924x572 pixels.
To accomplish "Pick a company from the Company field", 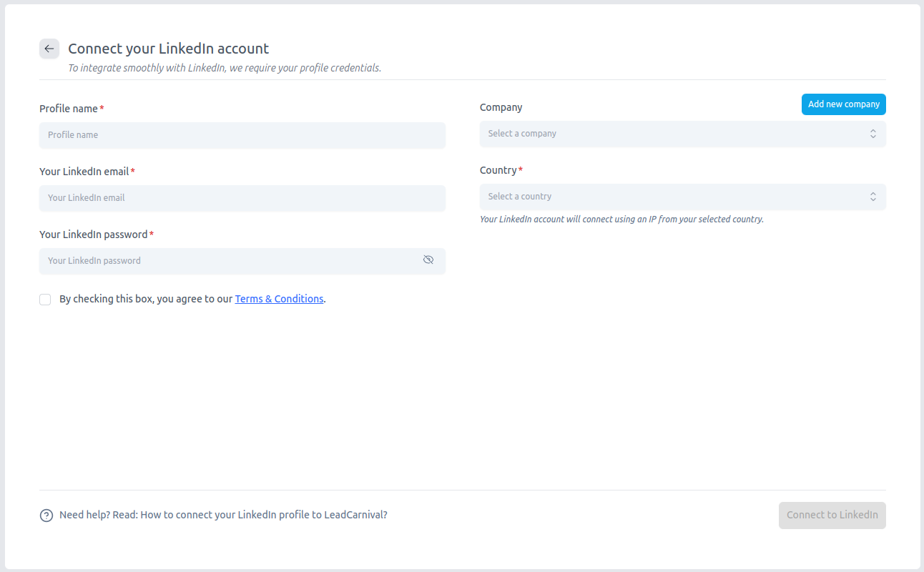I will tap(682, 134).
